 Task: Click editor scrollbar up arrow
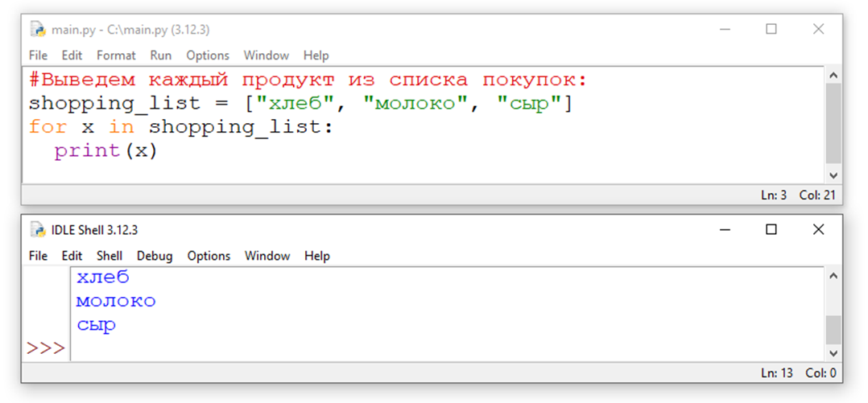click(833, 75)
